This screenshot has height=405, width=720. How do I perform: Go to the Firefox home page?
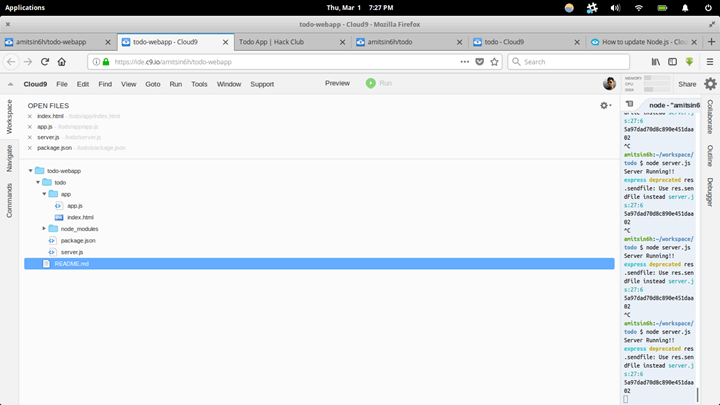pyautogui.click(x=62, y=62)
